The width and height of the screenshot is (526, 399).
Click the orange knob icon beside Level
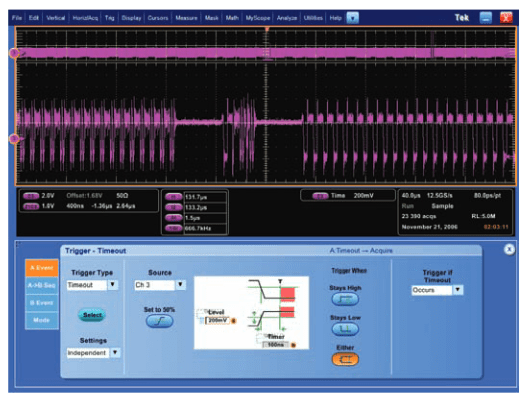pos(233,321)
